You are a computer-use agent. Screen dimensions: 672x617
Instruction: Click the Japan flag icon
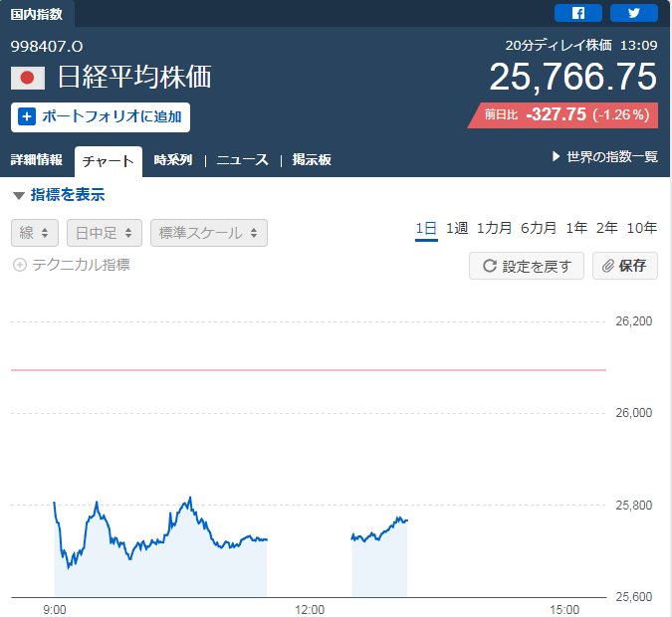pyautogui.click(x=28, y=78)
